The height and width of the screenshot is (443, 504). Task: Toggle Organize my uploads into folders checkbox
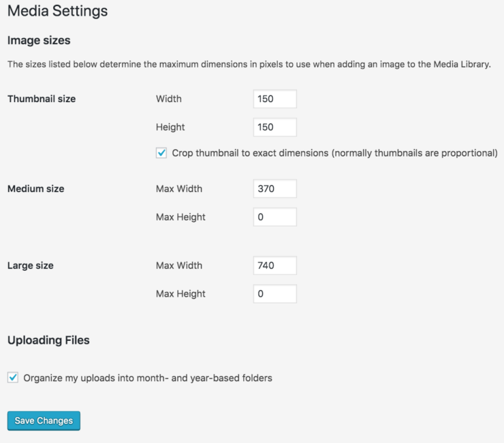pos(13,378)
